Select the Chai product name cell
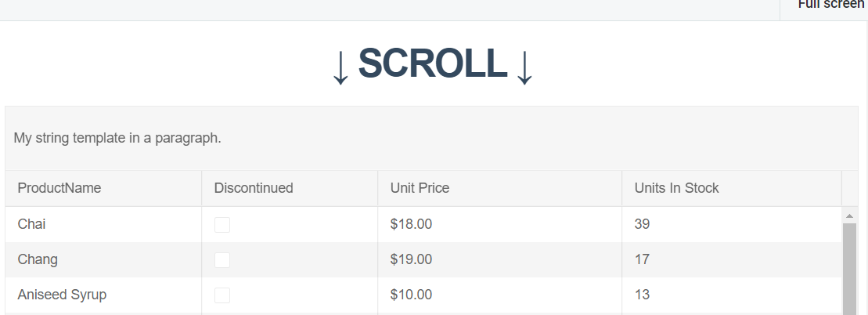 pos(32,224)
